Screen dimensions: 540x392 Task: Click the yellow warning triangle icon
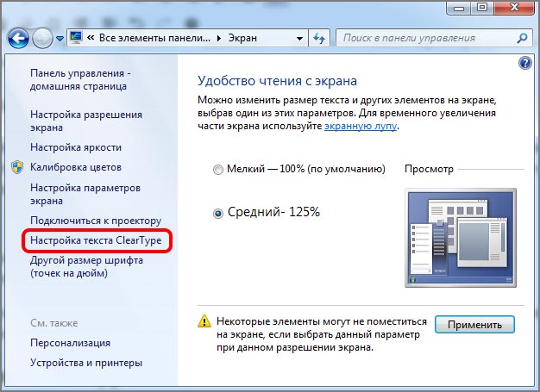coord(204,320)
